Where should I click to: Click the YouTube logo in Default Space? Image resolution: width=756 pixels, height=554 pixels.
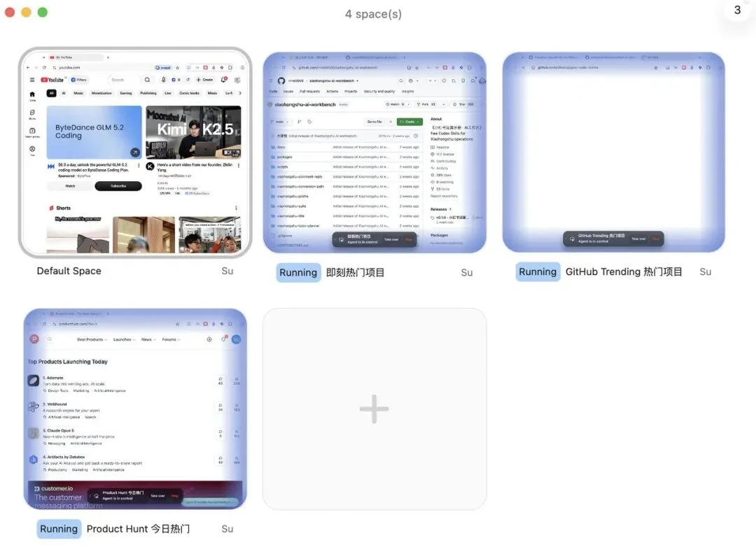pos(52,80)
